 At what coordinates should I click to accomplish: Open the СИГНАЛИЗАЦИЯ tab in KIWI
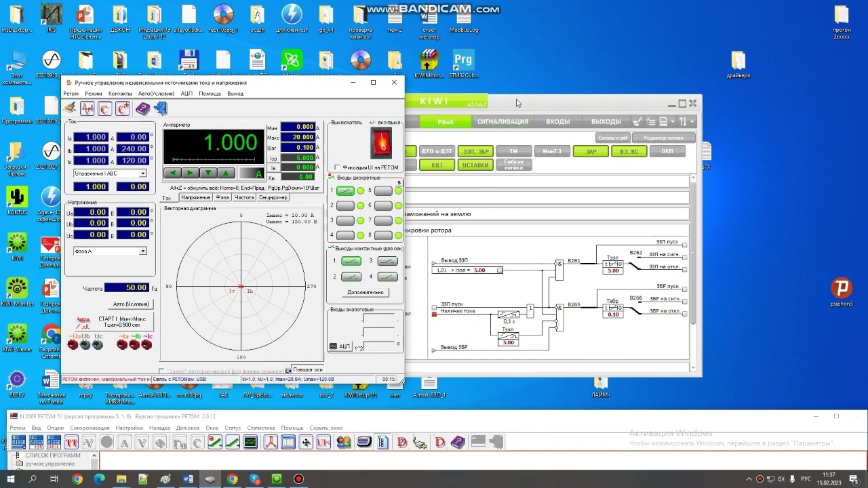coord(502,122)
